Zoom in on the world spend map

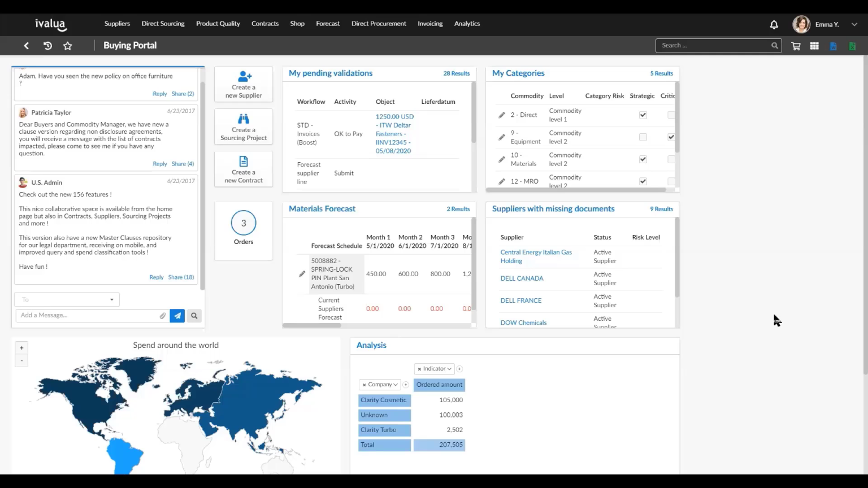21,347
